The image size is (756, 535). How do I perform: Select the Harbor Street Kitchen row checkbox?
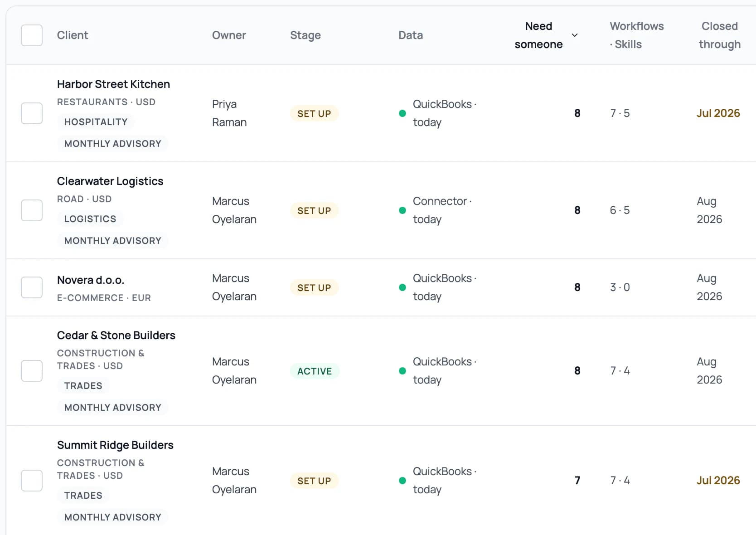click(x=32, y=113)
